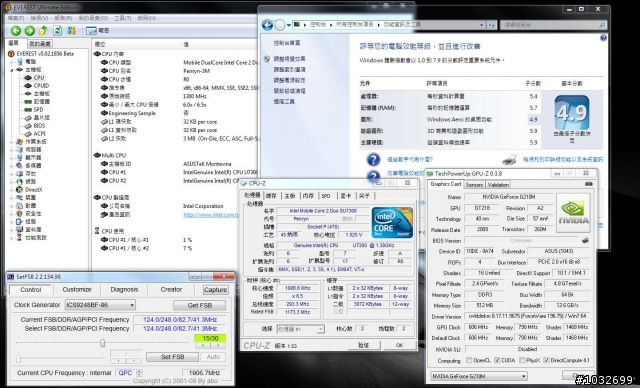
Task: Click the right step arrow under 15/30
Action: coord(218,346)
